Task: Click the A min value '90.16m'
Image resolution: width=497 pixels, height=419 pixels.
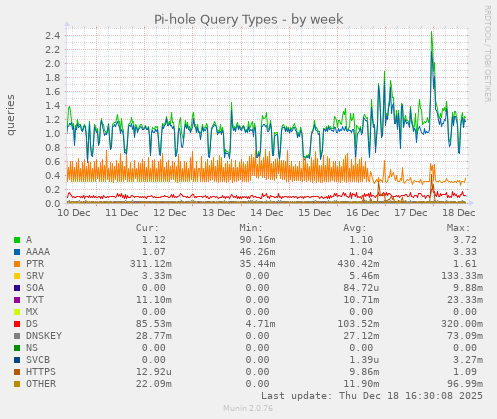Action: coord(257,240)
